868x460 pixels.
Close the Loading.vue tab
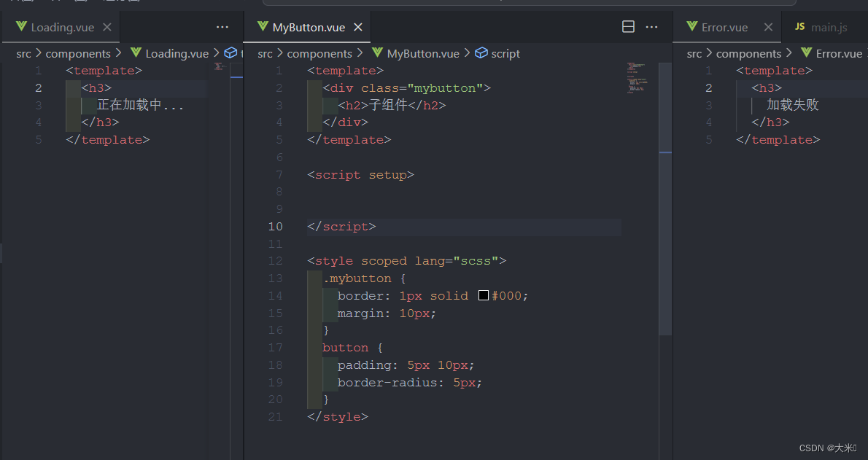pos(106,26)
